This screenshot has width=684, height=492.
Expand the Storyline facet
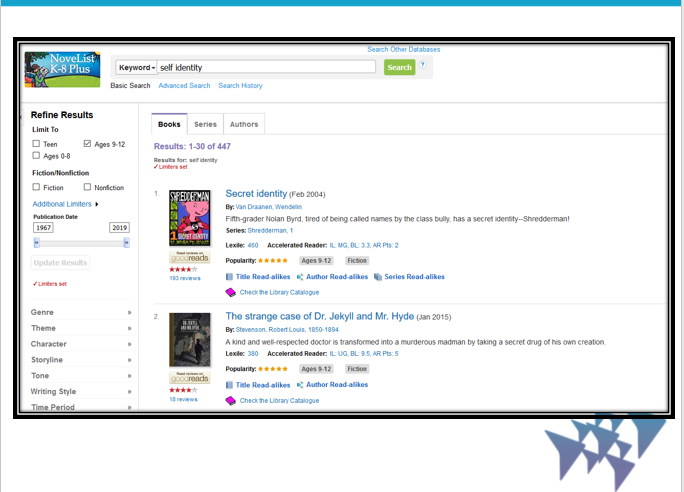[x=81, y=360]
